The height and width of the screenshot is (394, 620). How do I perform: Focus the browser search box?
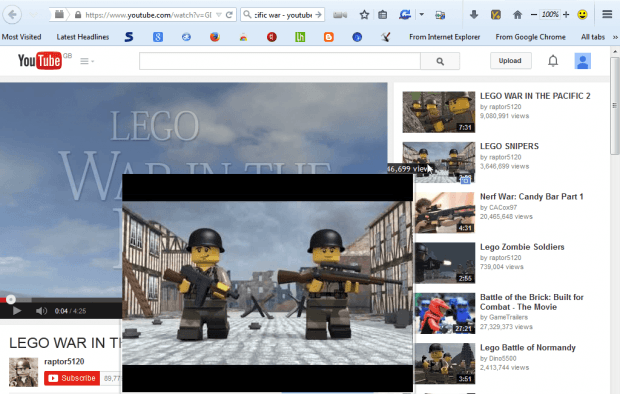point(283,15)
